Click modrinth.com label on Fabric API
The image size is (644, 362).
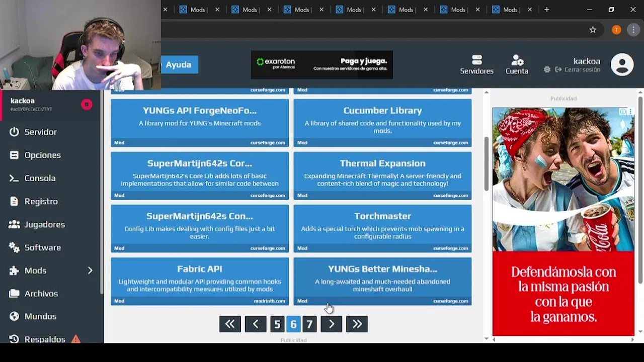click(x=270, y=301)
